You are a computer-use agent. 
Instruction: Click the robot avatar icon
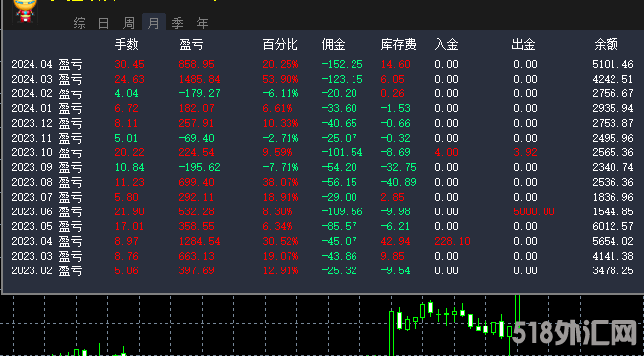(25, 10)
